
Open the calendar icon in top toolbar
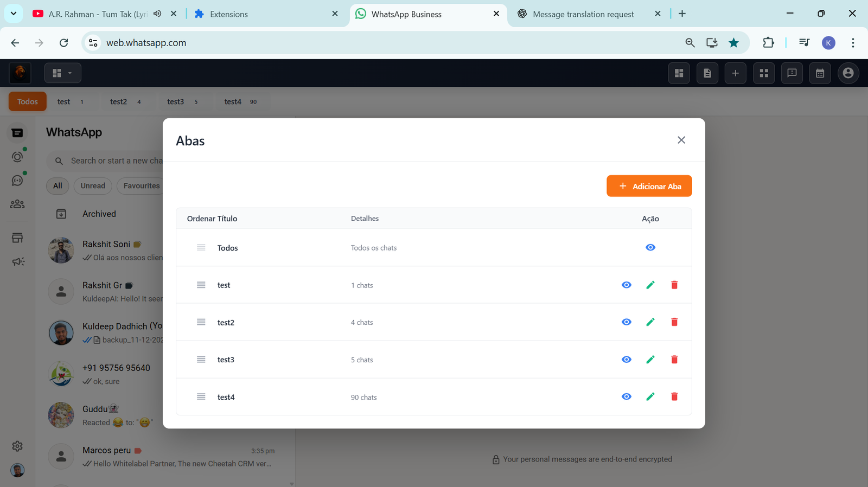[820, 73]
